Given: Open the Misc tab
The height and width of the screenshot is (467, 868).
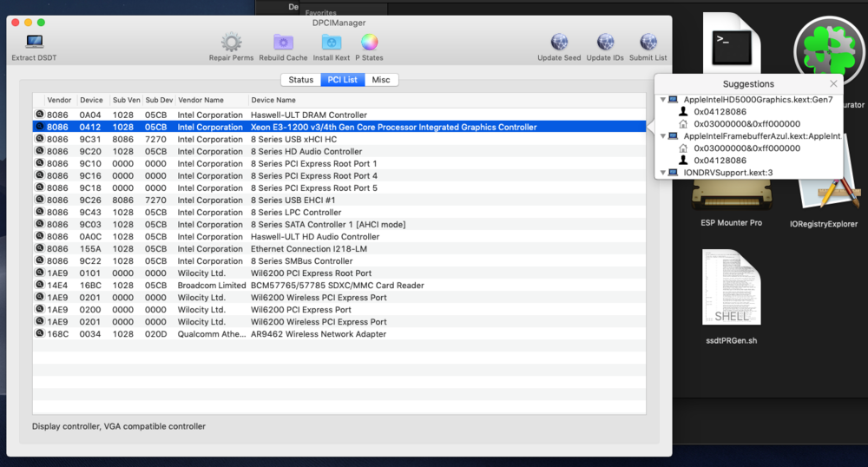Looking at the screenshot, I should (x=381, y=80).
